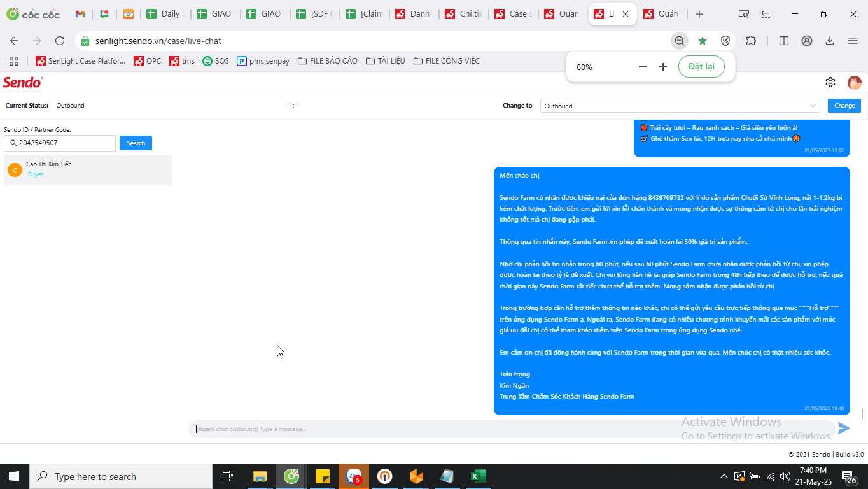Open the shield protection icon
The image size is (868, 489).
click(725, 41)
